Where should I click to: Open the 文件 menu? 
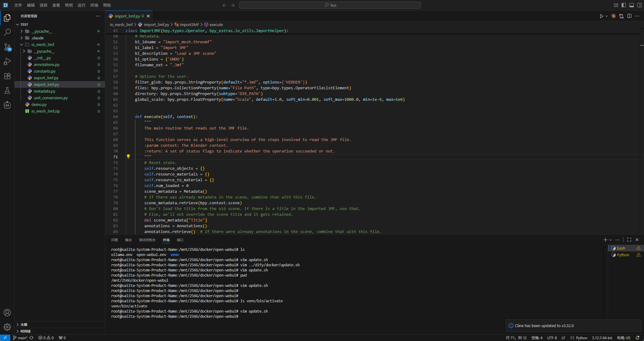[18, 5]
